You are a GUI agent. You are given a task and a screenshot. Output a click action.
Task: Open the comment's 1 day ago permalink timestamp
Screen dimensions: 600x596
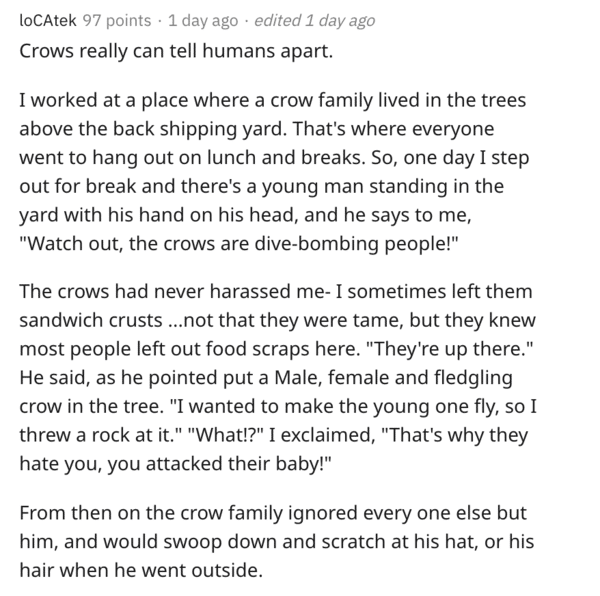pos(203,21)
